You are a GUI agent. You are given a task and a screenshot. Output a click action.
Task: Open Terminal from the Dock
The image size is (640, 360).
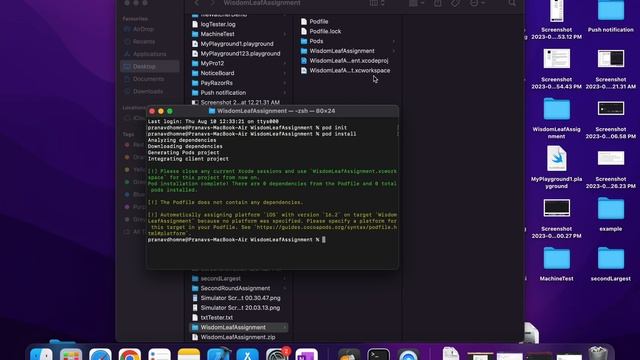[x=378, y=354]
